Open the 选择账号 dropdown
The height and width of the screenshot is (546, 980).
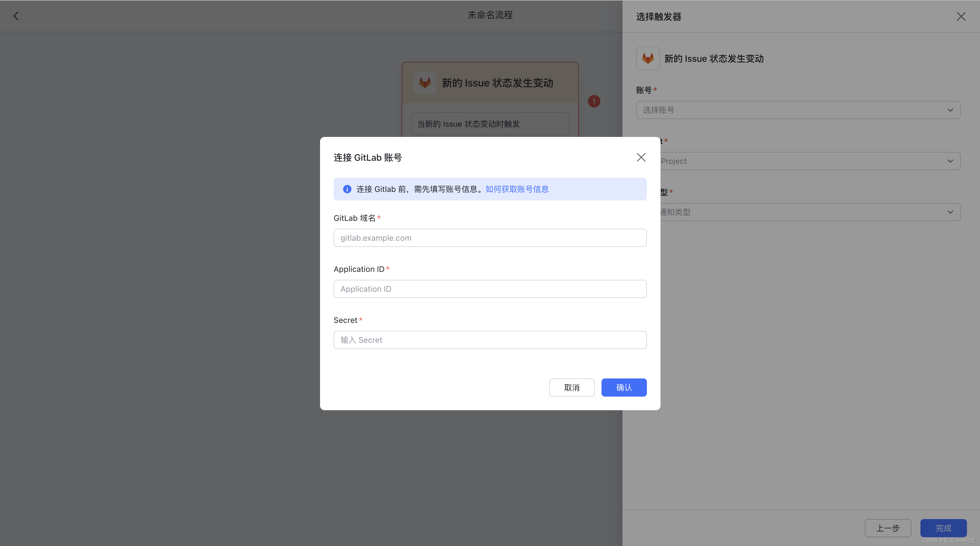tap(798, 110)
